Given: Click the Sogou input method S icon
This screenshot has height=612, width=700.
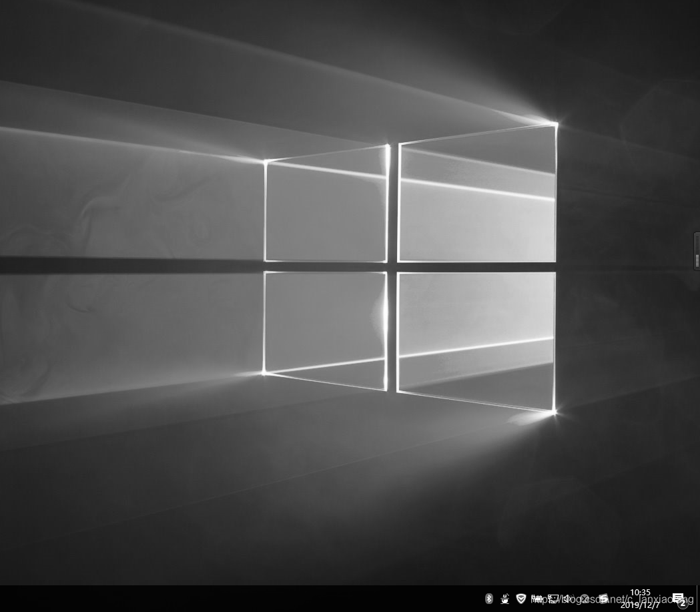Looking at the screenshot, I should tap(603, 599).
